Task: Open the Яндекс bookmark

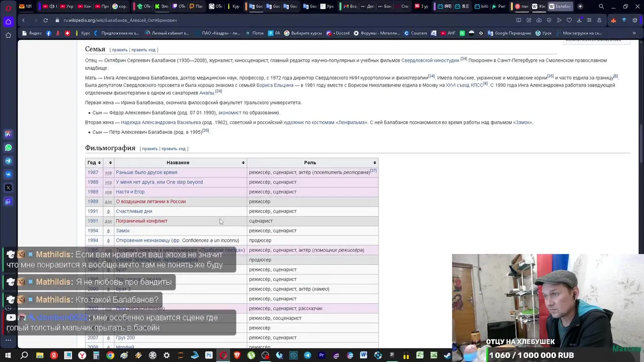Action: click(32, 33)
